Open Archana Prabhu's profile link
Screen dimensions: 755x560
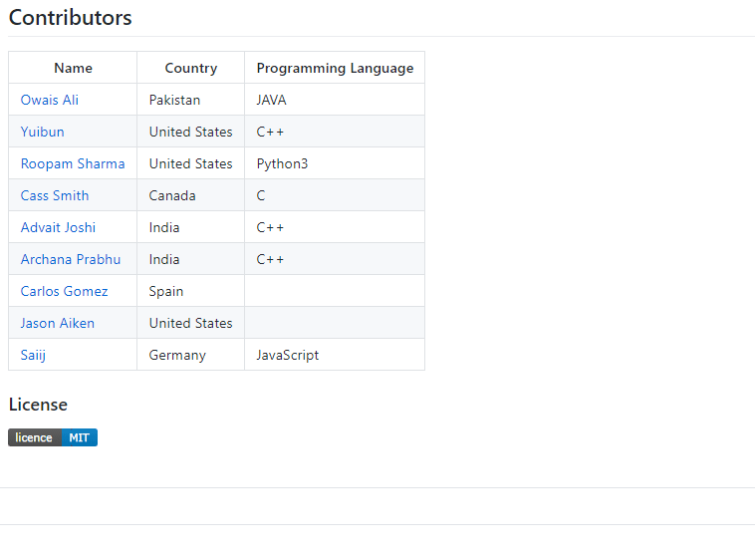click(x=71, y=259)
